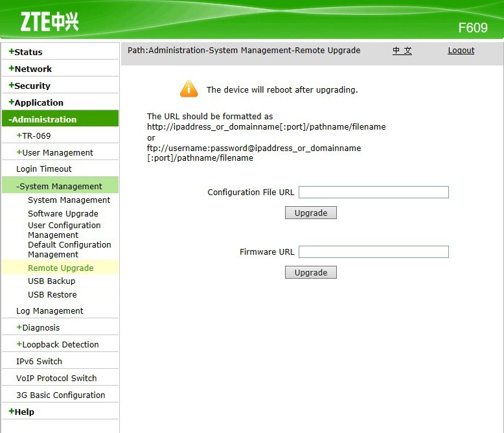Open USB Backup page

tap(51, 281)
